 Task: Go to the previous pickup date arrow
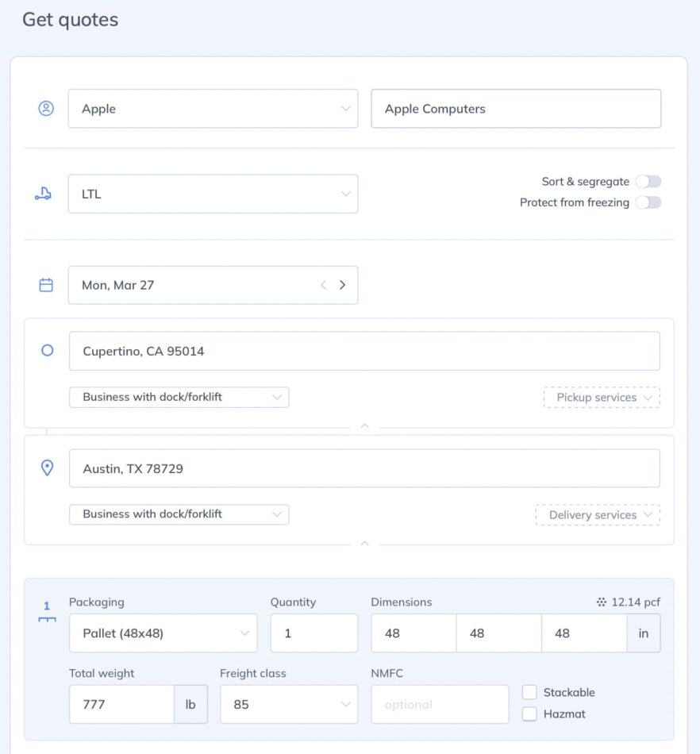point(323,285)
